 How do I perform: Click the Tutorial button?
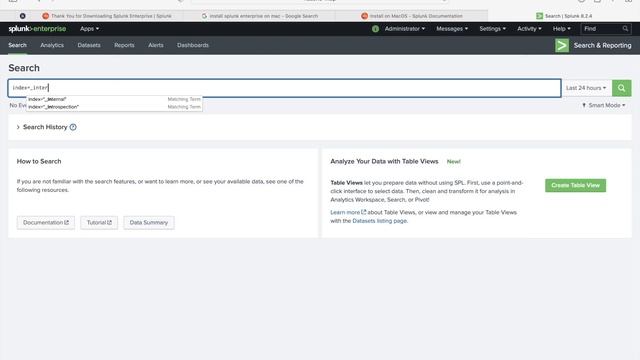99,222
